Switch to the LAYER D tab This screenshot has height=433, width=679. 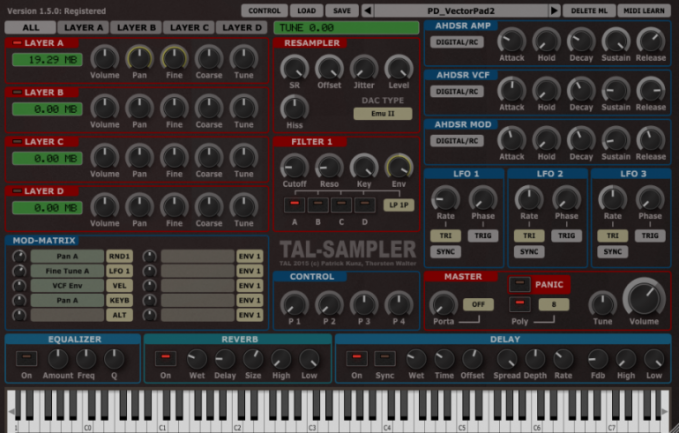click(x=242, y=28)
